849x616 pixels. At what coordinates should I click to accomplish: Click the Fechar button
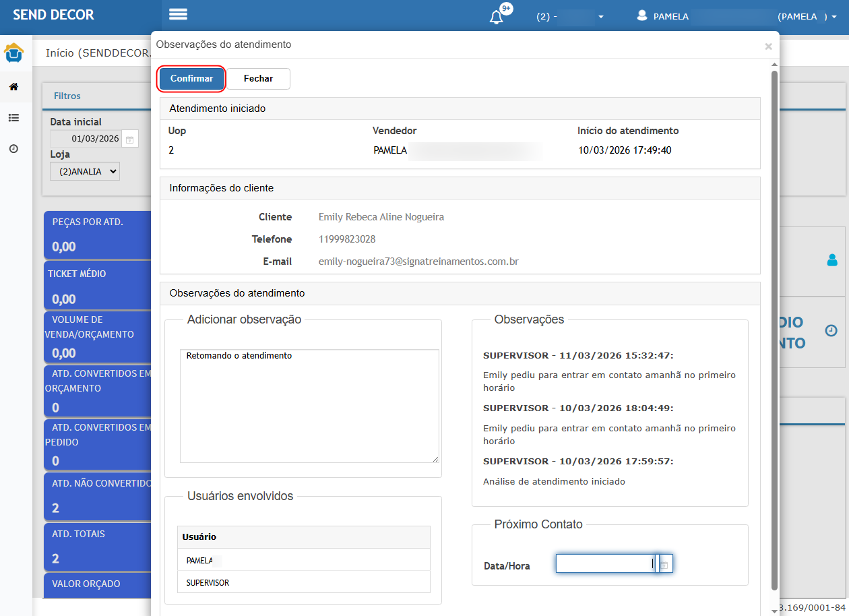[258, 79]
